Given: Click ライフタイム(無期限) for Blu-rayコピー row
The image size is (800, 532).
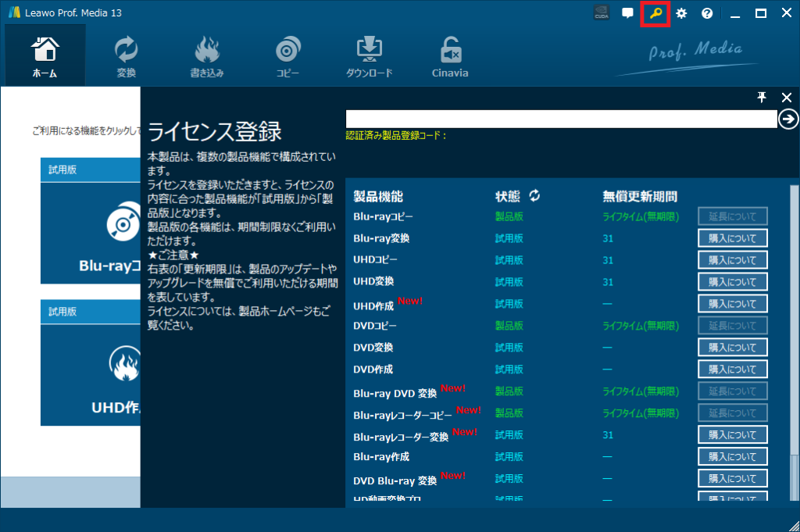Looking at the screenshot, I should 641,216.
